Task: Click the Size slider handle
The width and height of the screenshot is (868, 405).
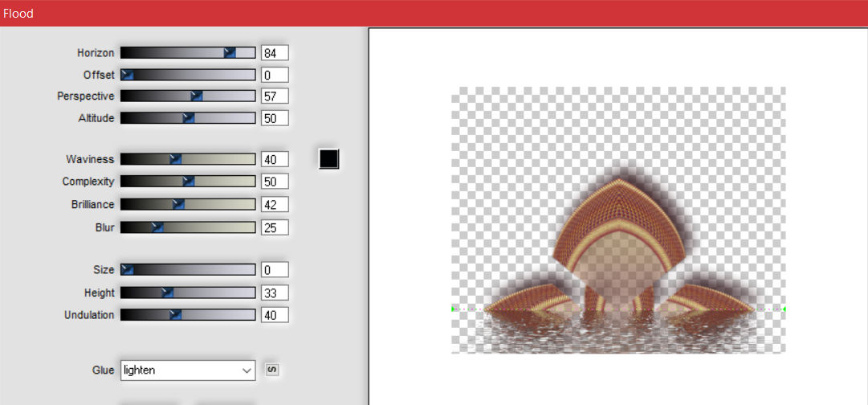Action: (x=127, y=269)
